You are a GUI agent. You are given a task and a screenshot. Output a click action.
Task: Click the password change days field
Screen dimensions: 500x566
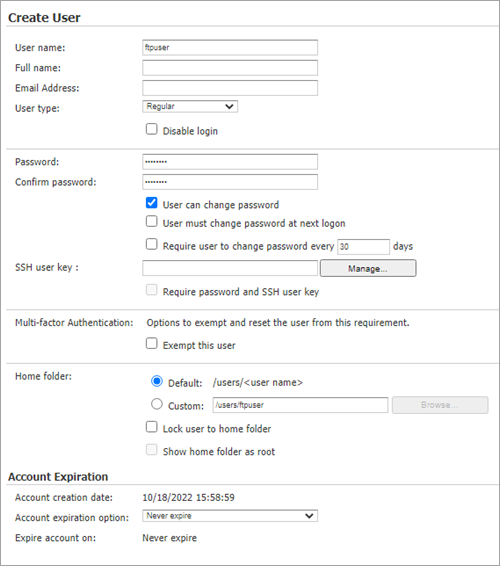(x=364, y=247)
